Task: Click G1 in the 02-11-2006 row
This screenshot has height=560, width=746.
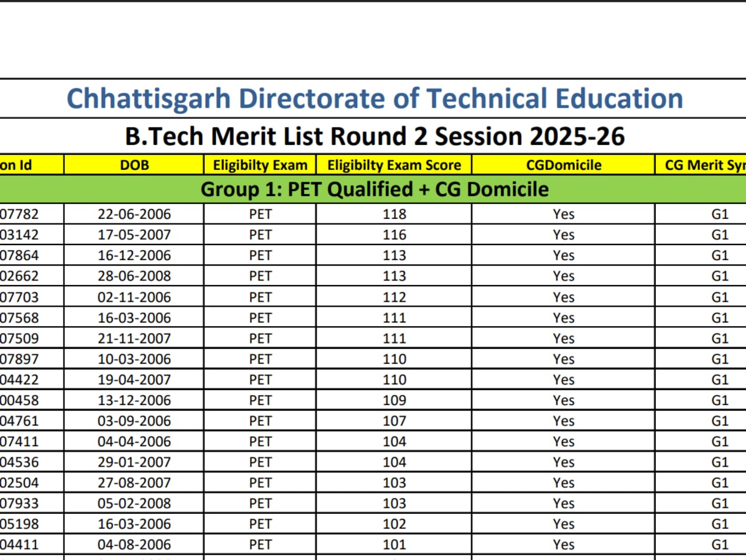Action: point(720,297)
